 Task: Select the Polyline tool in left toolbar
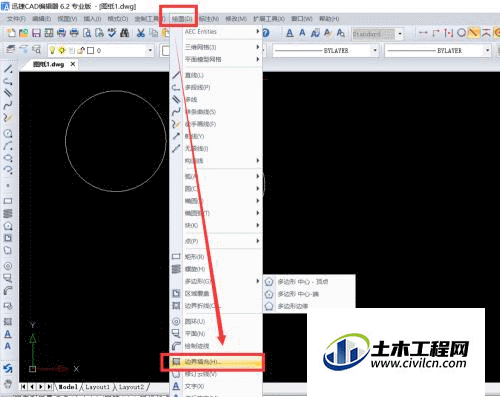8,82
